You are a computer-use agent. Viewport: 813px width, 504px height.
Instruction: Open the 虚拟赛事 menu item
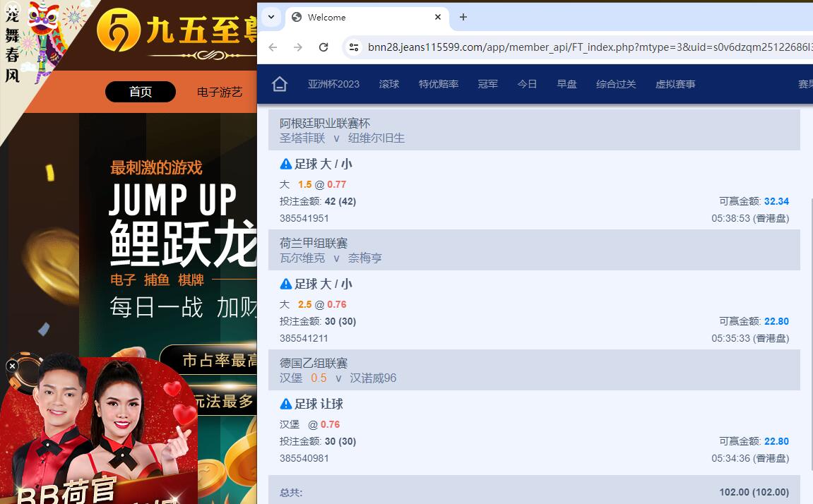[675, 84]
